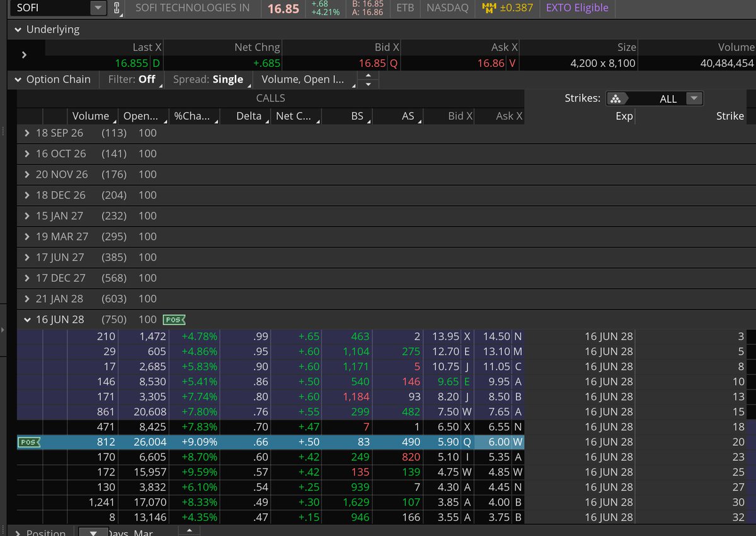Expand the underlying quote row chevron
Viewport: 756px width, 536px height.
pyautogui.click(x=24, y=55)
